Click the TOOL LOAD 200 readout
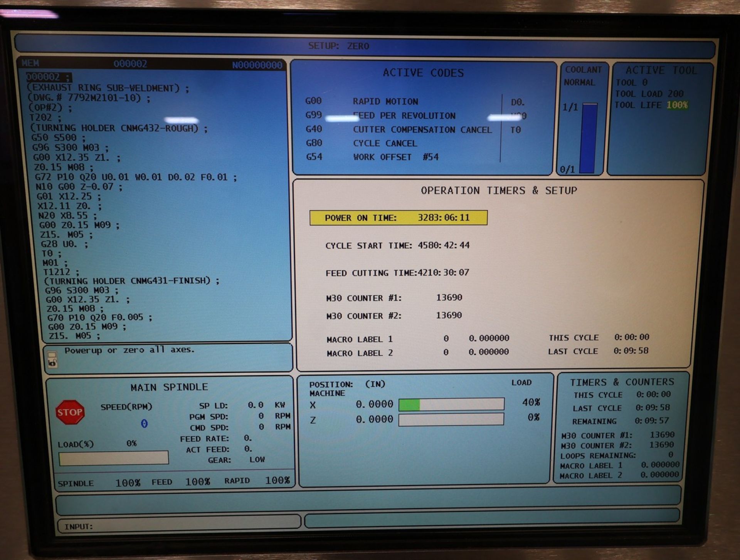 [x=649, y=94]
